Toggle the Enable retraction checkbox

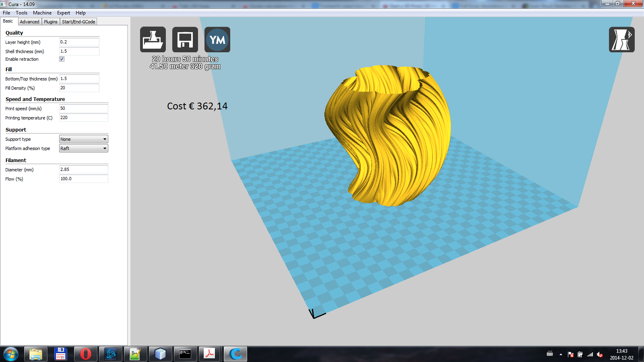tap(62, 59)
